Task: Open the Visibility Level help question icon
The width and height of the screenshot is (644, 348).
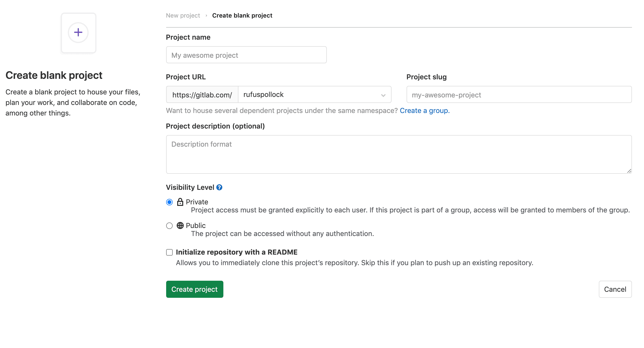Action: pyautogui.click(x=219, y=187)
